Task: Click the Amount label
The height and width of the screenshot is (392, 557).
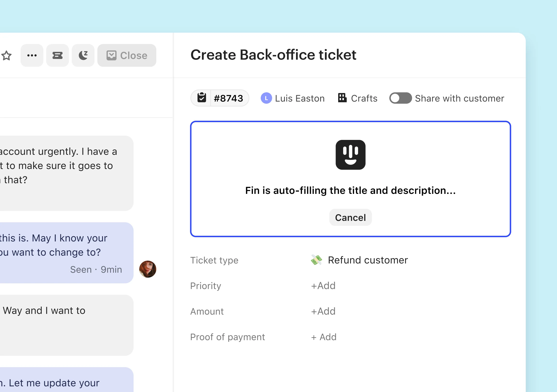Action: point(207,312)
